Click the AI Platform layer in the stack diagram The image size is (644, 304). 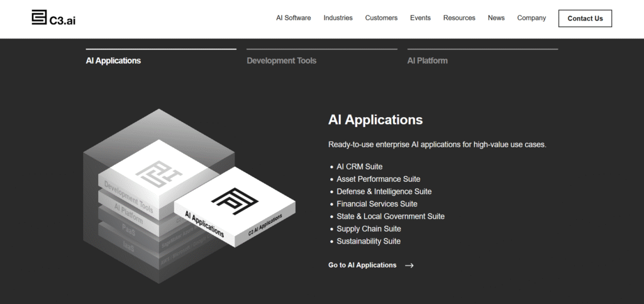click(128, 213)
